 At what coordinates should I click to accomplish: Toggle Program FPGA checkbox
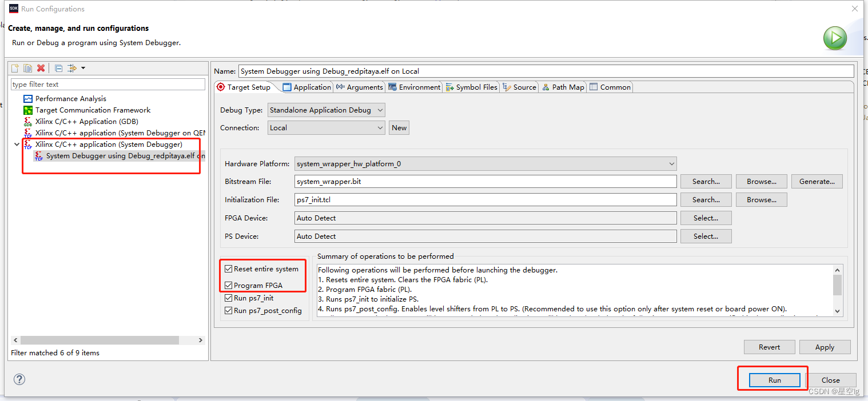click(x=229, y=285)
